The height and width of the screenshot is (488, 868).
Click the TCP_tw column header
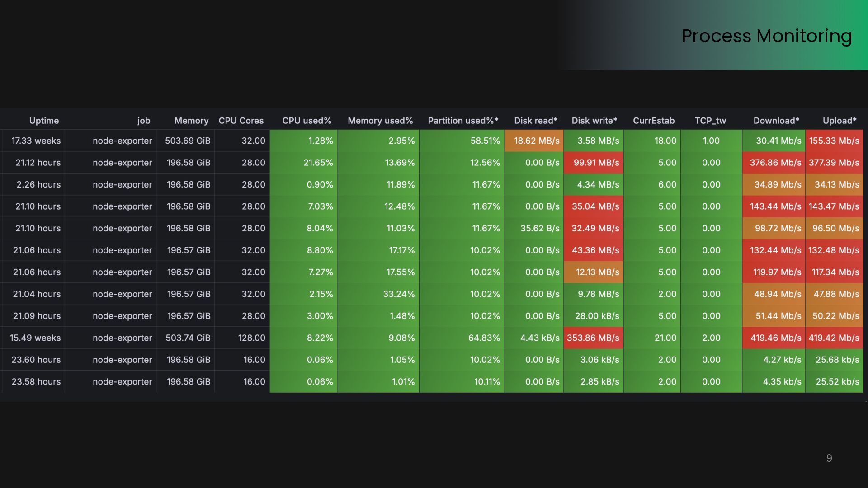pos(710,121)
